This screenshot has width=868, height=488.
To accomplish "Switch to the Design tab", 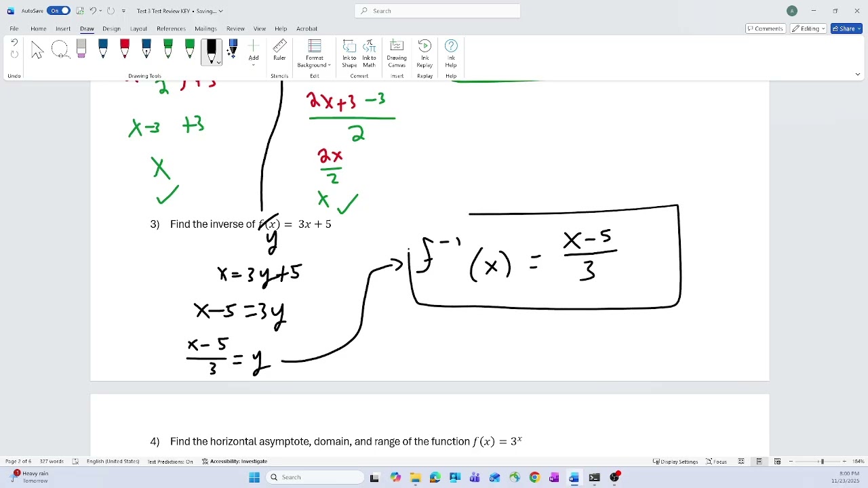I will coord(111,28).
